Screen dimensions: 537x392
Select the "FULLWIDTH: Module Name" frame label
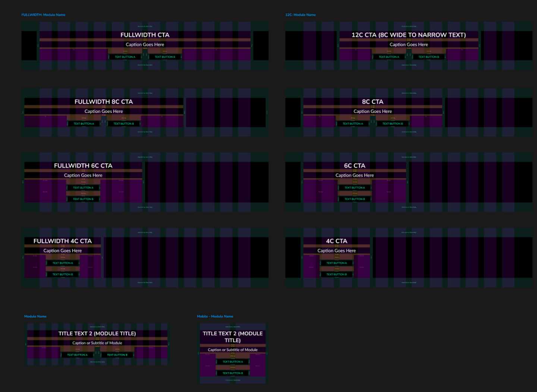pos(43,15)
